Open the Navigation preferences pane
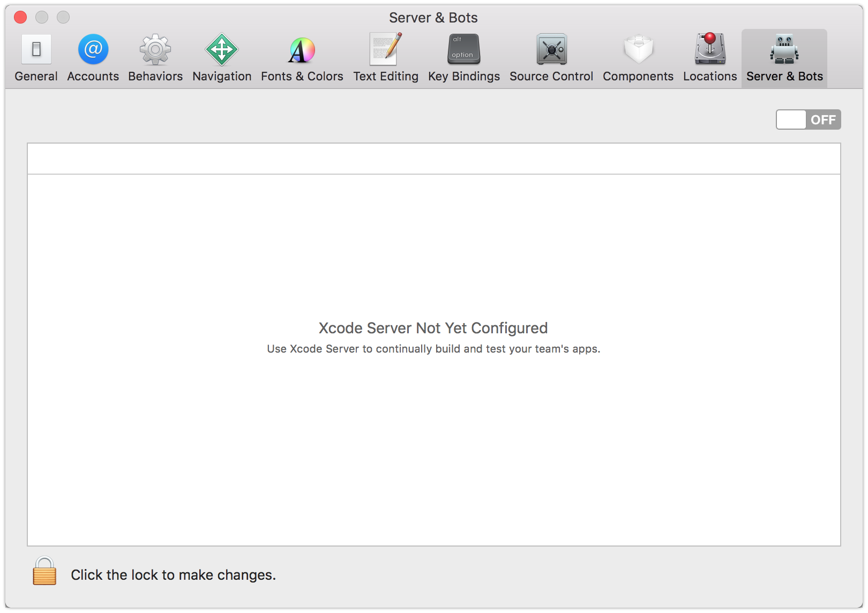Viewport: 868px width, 613px height. tap(222, 58)
